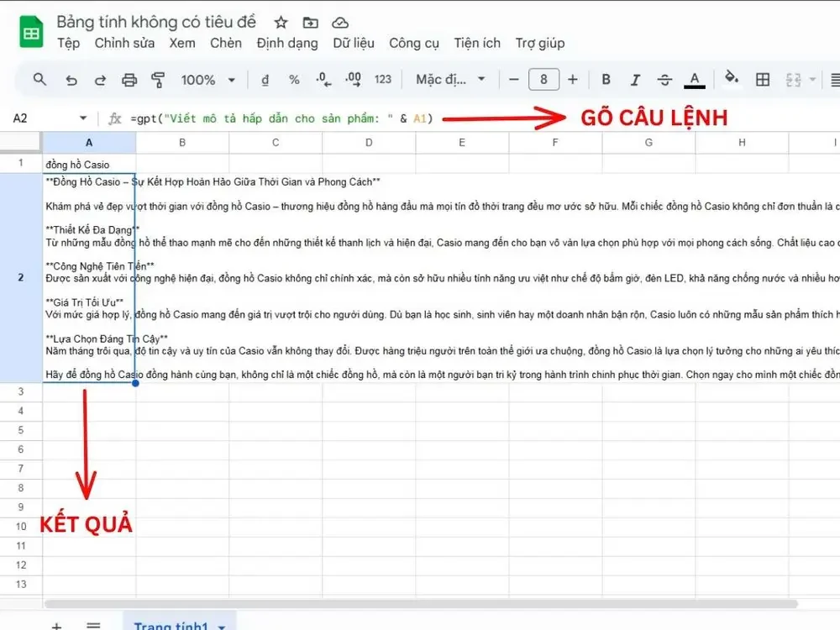The width and height of the screenshot is (840, 630).
Task: Open the fill color picker
Action: click(732, 78)
